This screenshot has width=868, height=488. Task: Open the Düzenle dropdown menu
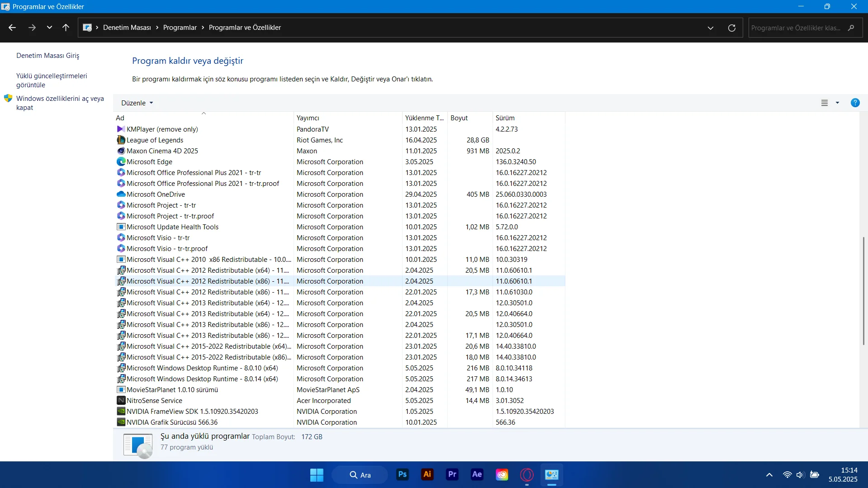tap(137, 103)
